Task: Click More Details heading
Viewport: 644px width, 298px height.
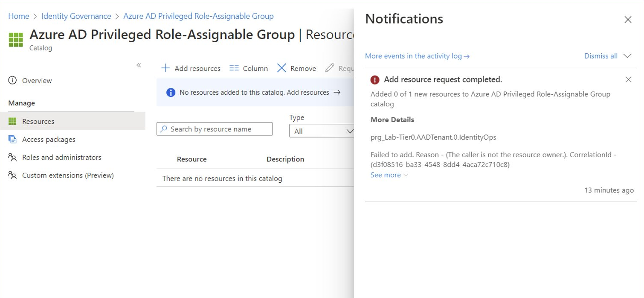Action: (x=392, y=120)
